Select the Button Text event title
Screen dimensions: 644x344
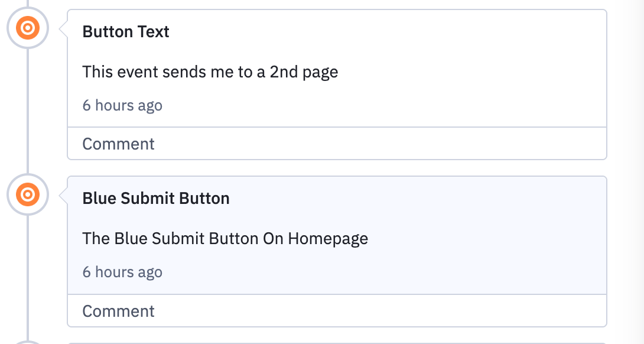click(x=125, y=31)
